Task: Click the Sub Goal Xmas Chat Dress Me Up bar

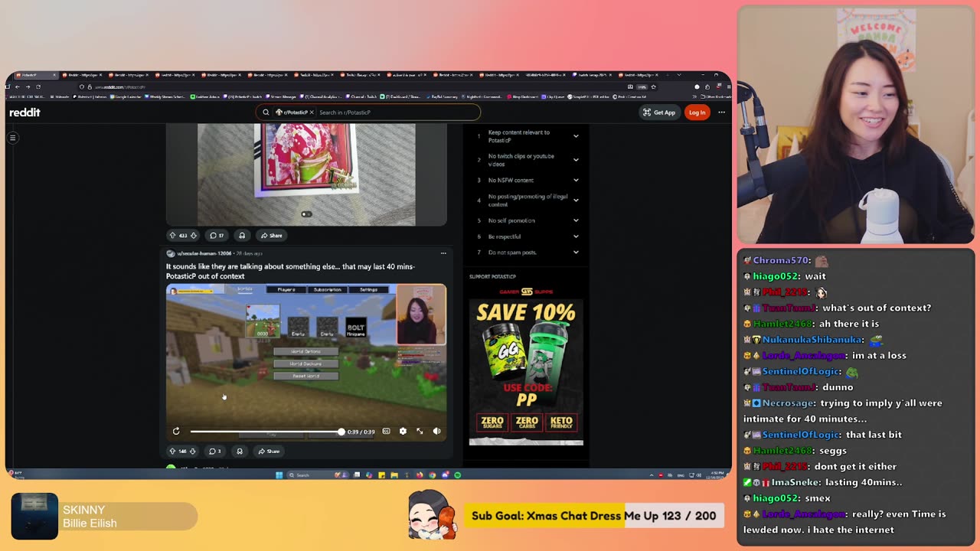Action: click(593, 516)
